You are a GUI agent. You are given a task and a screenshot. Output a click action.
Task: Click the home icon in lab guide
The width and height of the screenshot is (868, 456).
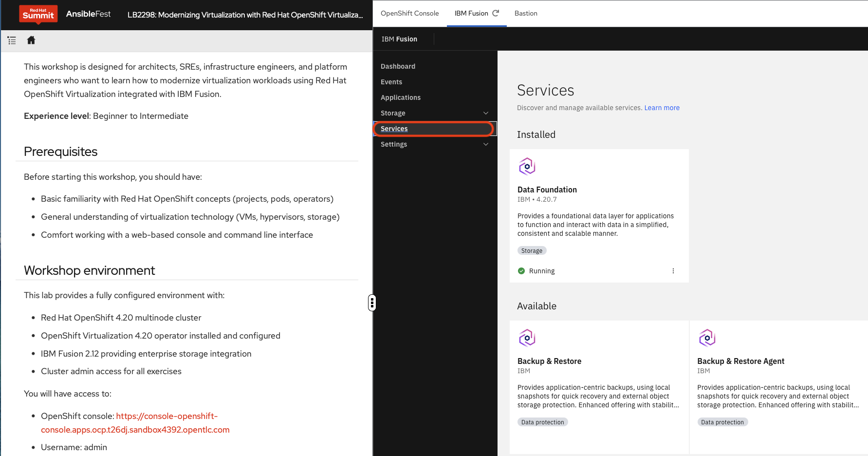click(31, 40)
